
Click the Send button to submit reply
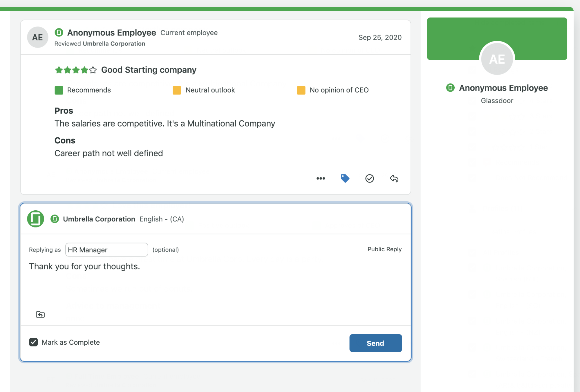point(375,343)
